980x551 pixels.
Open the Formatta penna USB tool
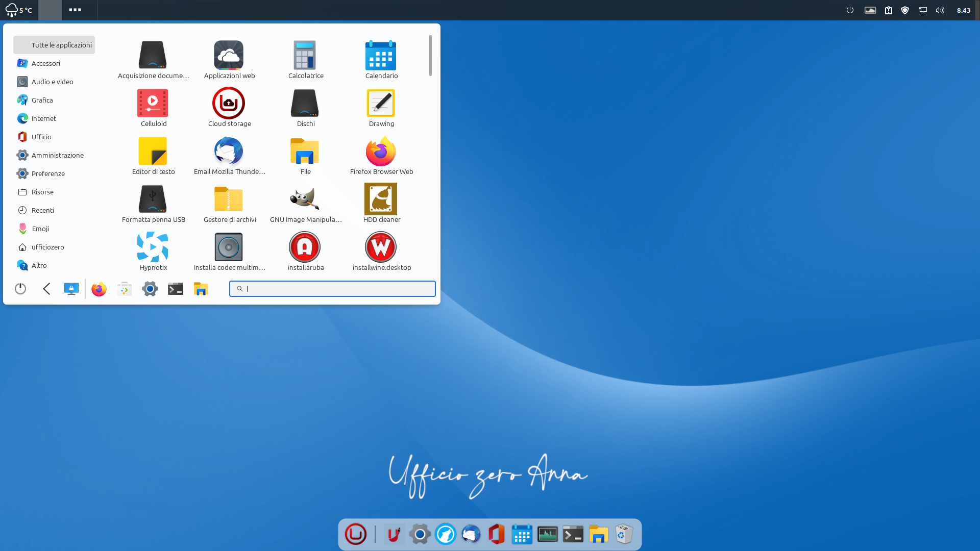pyautogui.click(x=153, y=199)
